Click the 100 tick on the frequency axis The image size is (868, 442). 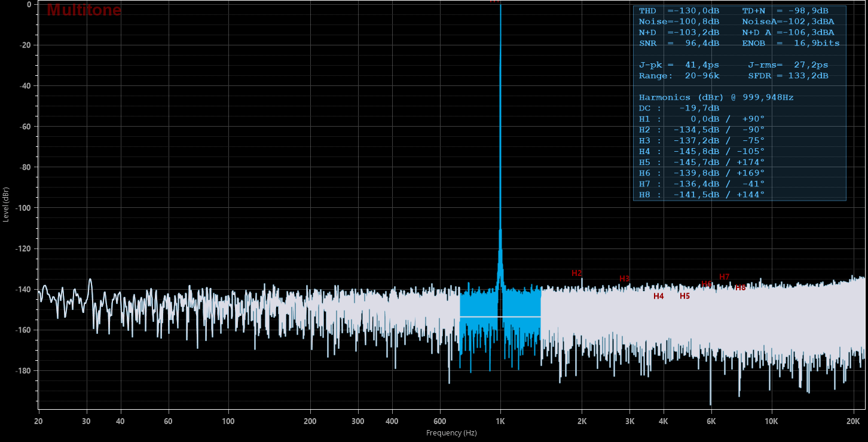pos(228,421)
